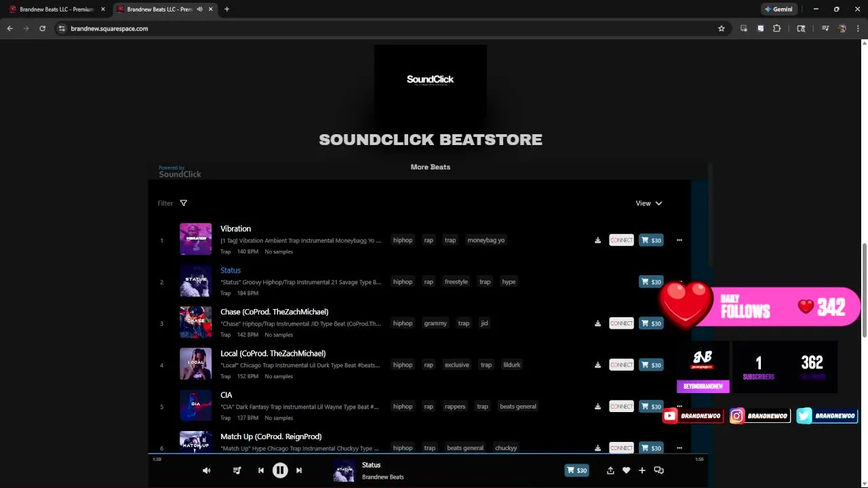868x488 pixels.
Task: Click the More Beats link
Action: click(x=430, y=167)
